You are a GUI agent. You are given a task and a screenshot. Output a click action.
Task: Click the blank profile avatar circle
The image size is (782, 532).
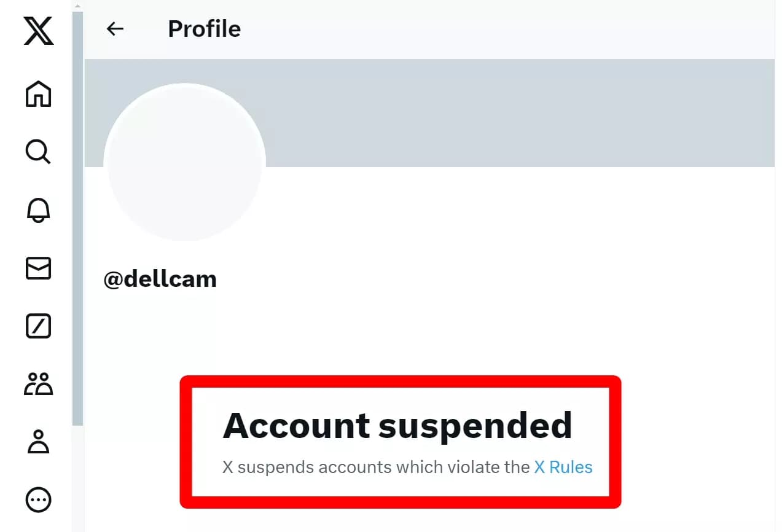pyautogui.click(x=185, y=161)
